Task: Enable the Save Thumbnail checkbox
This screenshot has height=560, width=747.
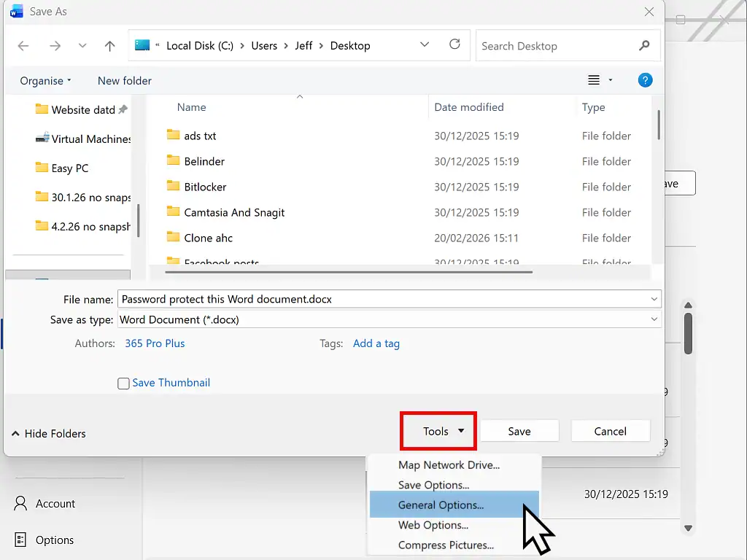Action: pyautogui.click(x=123, y=382)
